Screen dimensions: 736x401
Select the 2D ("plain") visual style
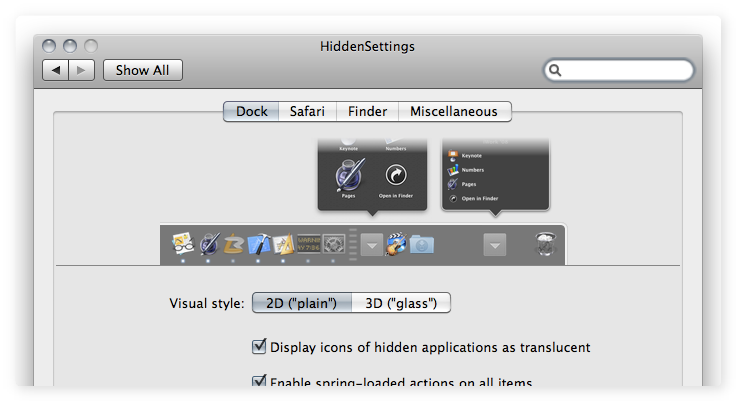tap(302, 303)
